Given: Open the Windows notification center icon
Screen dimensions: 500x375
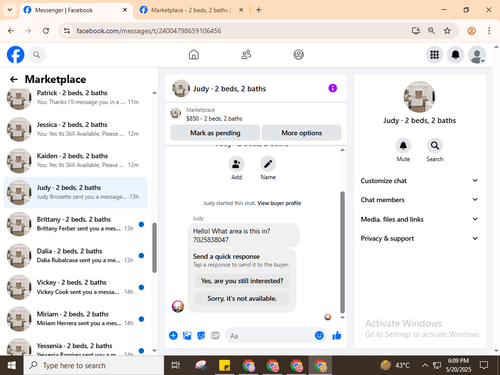Looking at the screenshot, I should (x=484, y=365).
